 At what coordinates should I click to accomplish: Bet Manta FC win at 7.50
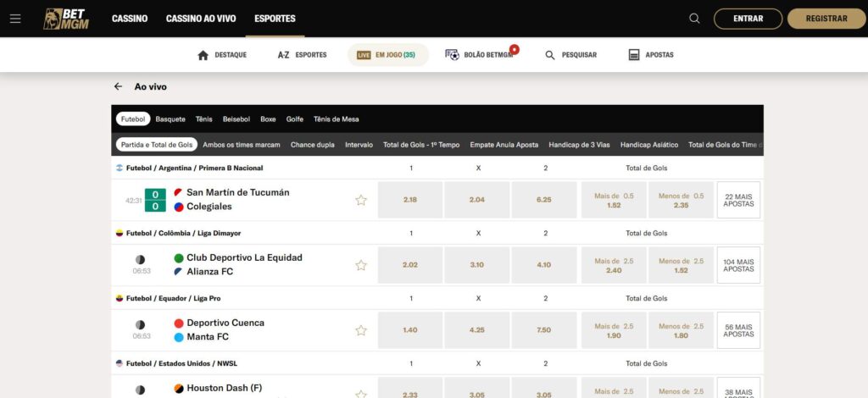coord(543,330)
